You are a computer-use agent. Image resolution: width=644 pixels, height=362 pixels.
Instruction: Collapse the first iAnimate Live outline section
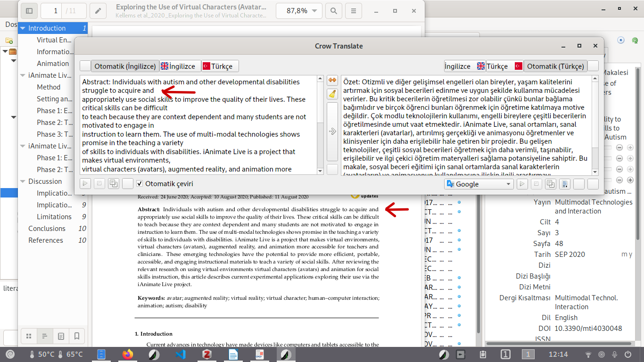pyautogui.click(x=23, y=75)
